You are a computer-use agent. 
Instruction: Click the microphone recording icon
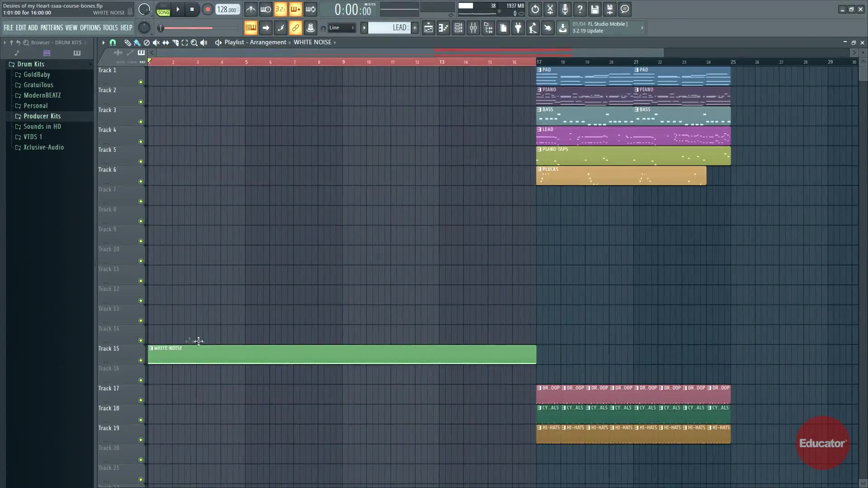565,9
